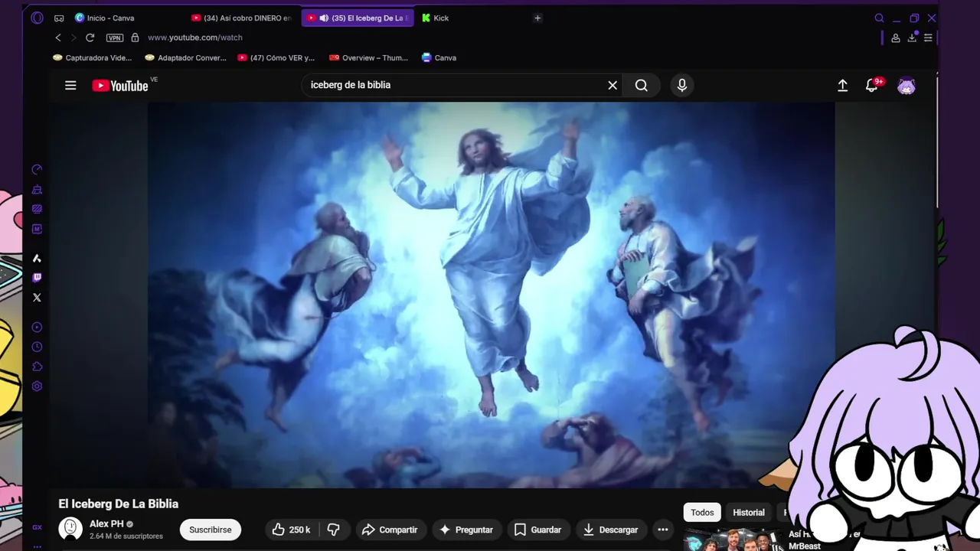Open more actions three-dot menu
The width and height of the screenshot is (980, 551).
pos(663,530)
